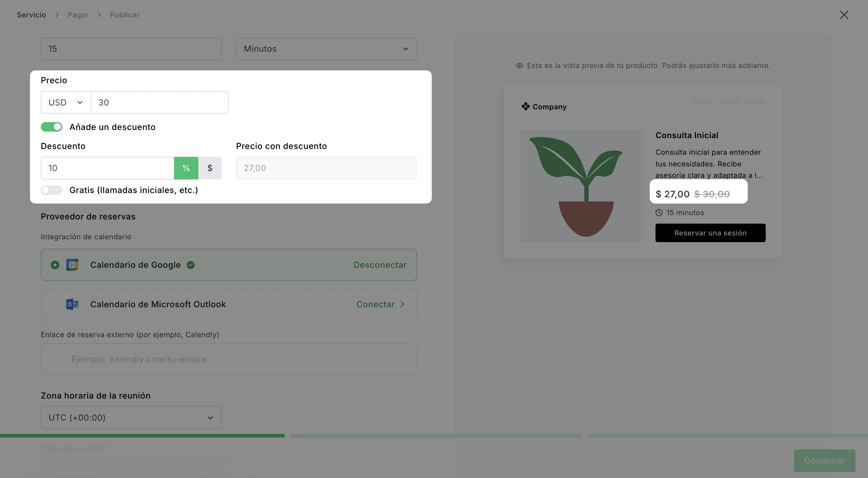Enable the Gratis toggle

pyautogui.click(x=52, y=190)
